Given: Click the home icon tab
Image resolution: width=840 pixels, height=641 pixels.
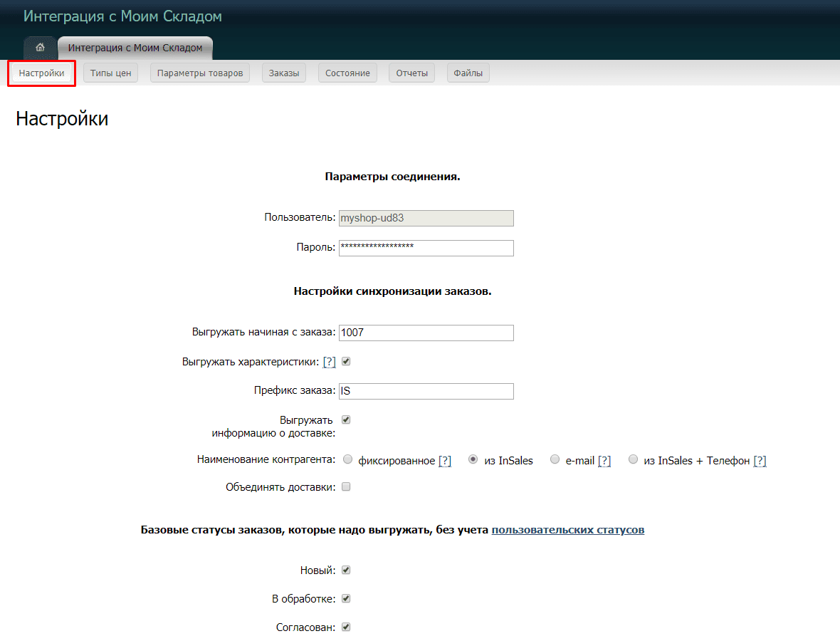Looking at the screenshot, I should click(x=40, y=48).
